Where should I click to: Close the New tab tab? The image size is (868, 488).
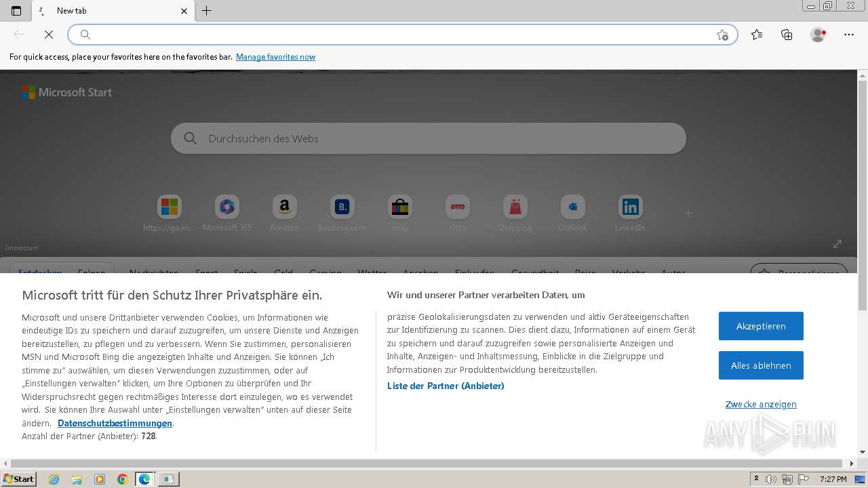184,11
